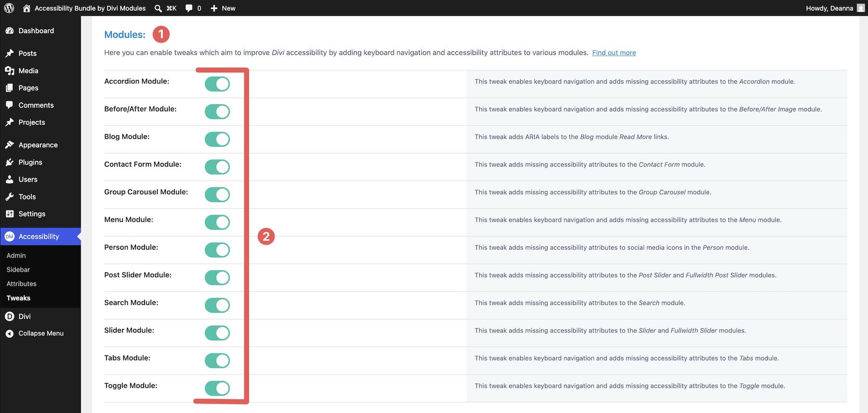The width and height of the screenshot is (868, 413).
Task: Click the Blog Module description text
Action: pyautogui.click(x=571, y=137)
